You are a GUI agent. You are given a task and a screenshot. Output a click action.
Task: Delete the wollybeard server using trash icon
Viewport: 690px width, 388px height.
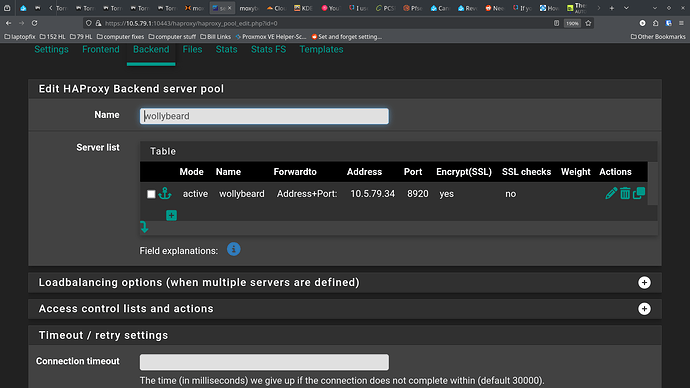625,193
